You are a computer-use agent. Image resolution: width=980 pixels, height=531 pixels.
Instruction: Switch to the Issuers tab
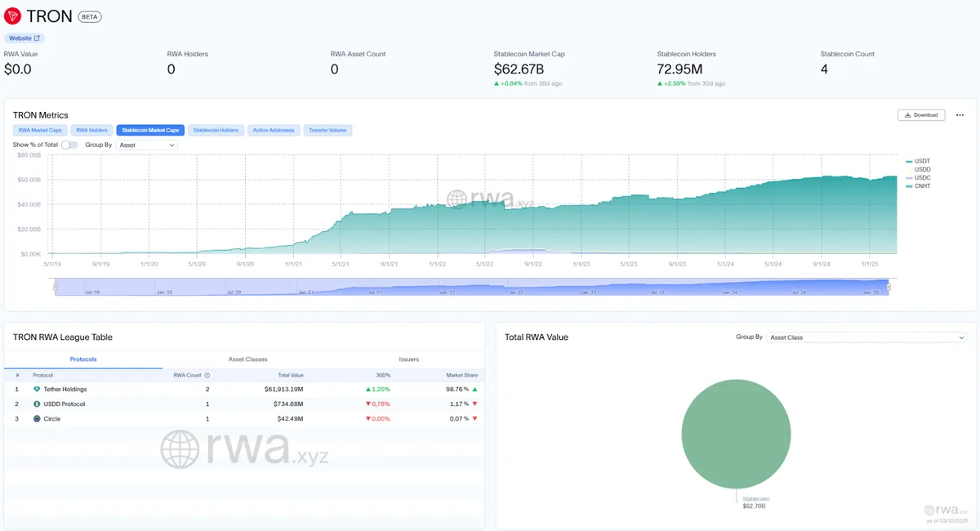409,359
